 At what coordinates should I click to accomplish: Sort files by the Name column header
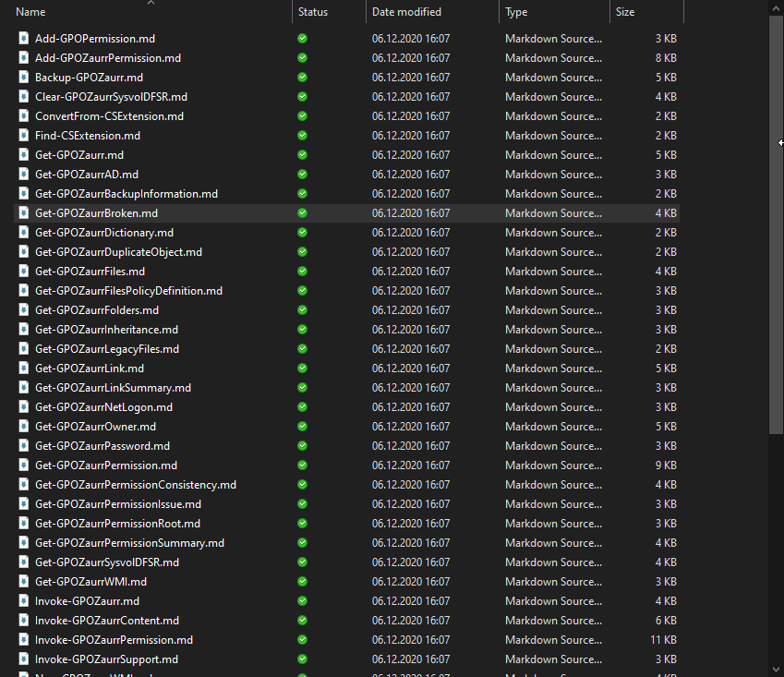tap(148, 12)
